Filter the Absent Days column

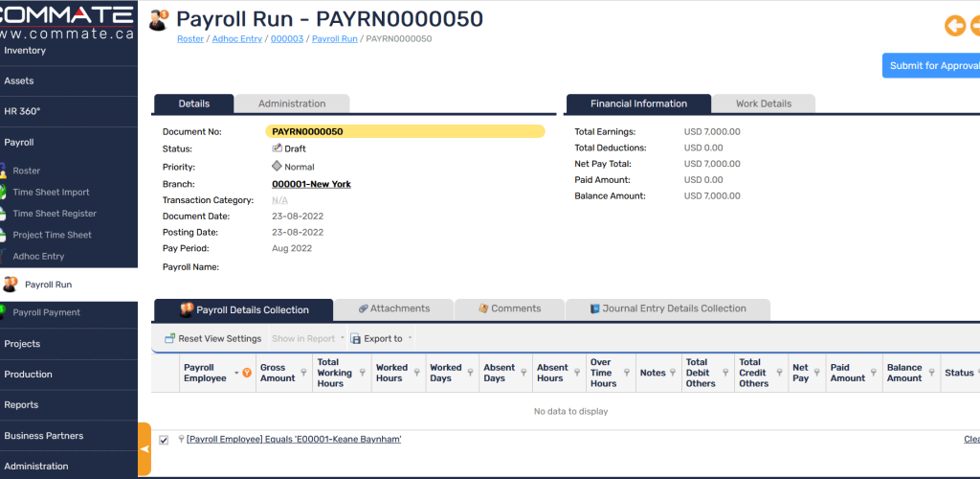coord(523,373)
